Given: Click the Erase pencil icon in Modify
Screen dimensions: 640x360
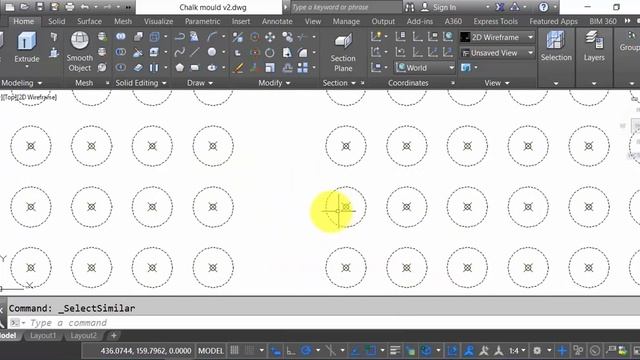Looking at the screenshot, I should [238, 67].
